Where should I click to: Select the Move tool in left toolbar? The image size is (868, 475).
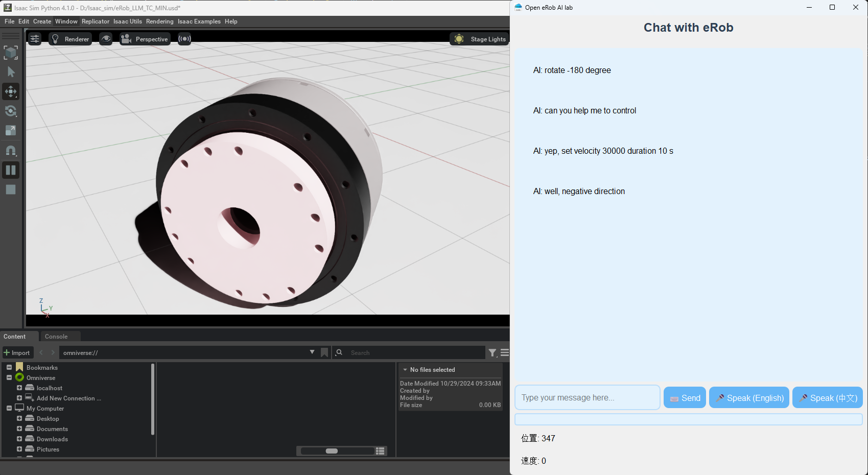point(11,92)
